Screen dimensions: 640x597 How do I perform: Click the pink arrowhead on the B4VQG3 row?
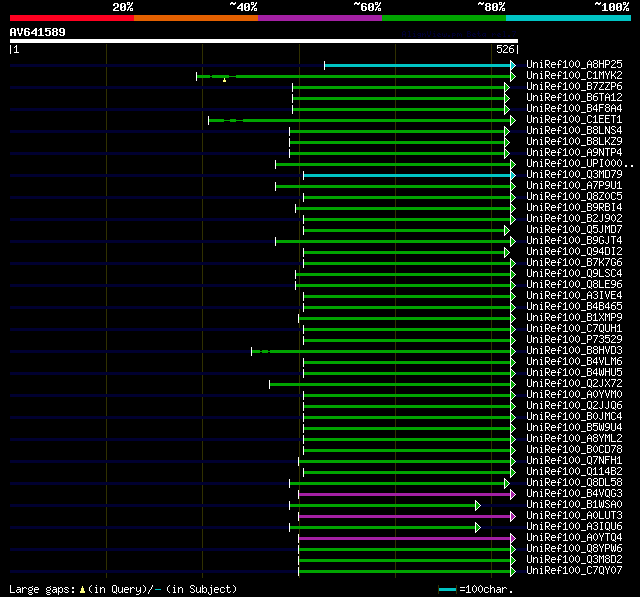[x=513, y=494]
